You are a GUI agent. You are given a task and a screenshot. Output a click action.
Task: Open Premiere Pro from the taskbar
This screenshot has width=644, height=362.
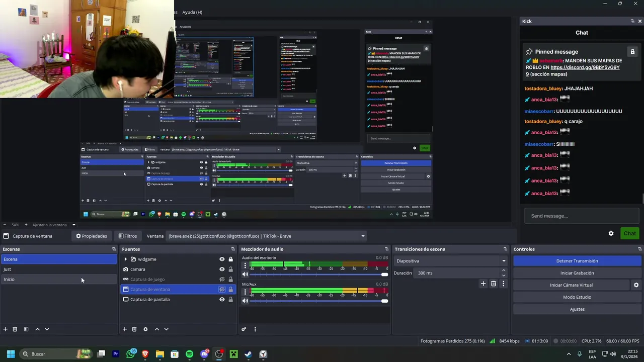116,354
